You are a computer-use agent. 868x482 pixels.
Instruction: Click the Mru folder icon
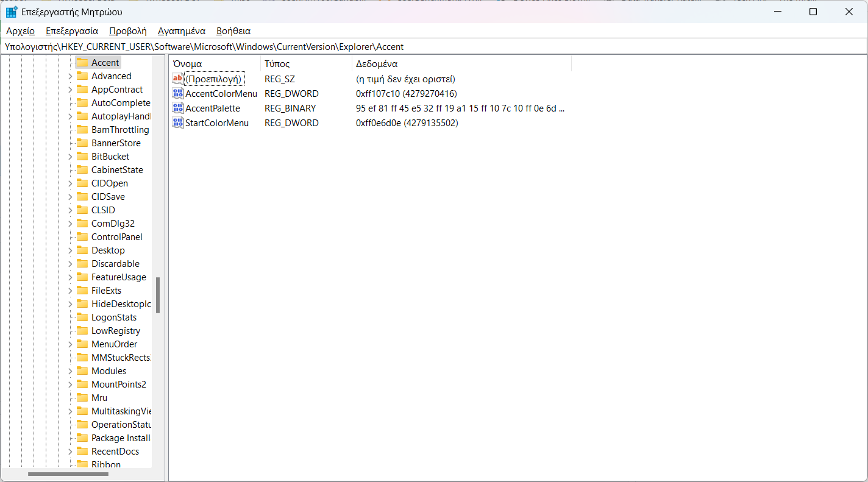(x=82, y=398)
